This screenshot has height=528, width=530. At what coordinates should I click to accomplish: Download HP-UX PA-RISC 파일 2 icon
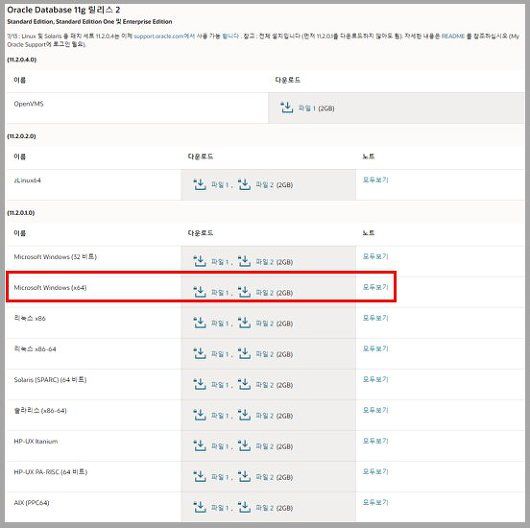[x=244, y=477]
